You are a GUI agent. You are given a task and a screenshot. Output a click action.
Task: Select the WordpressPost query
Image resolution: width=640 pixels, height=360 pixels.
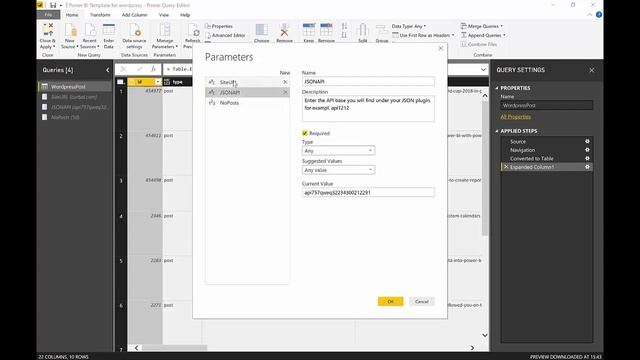(x=75, y=87)
